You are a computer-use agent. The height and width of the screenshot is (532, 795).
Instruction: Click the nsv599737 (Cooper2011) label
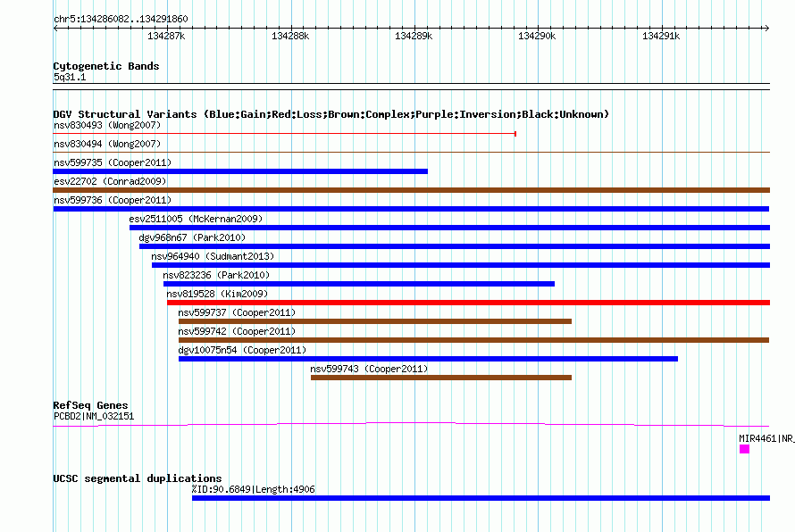pos(237,312)
